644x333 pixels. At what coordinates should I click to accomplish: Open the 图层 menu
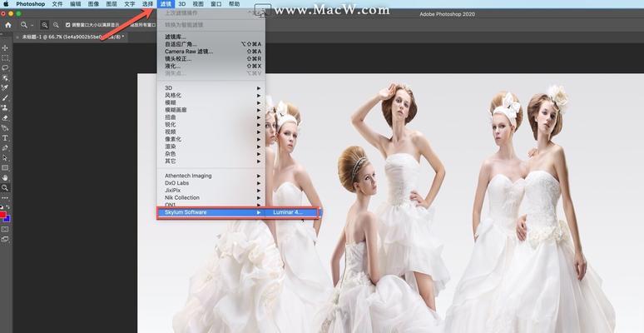click(111, 4)
